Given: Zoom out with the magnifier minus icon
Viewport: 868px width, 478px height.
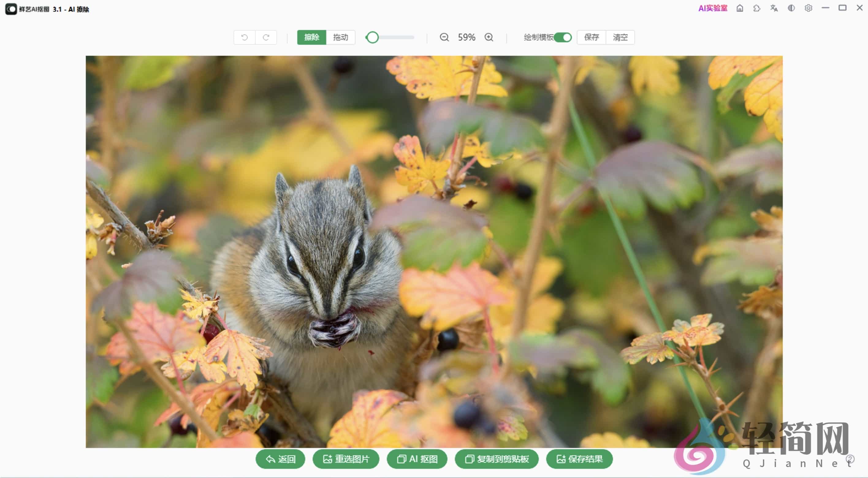Looking at the screenshot, I should click(x=444, y=37).
